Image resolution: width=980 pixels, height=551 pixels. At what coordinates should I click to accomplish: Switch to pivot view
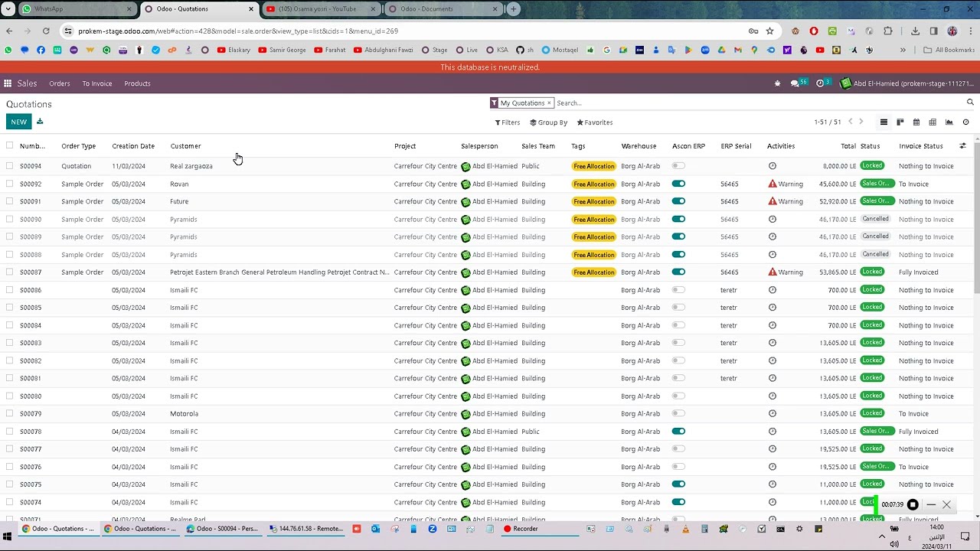[933, 122]
